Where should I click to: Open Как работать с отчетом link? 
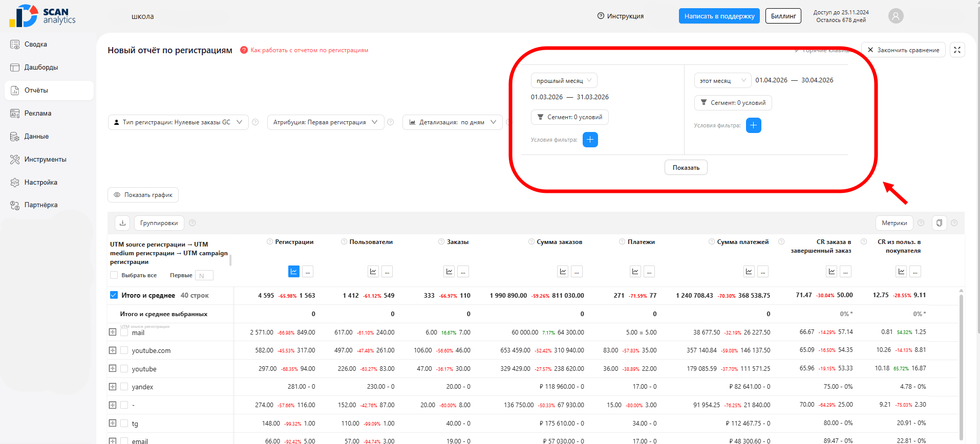[309, 50]
